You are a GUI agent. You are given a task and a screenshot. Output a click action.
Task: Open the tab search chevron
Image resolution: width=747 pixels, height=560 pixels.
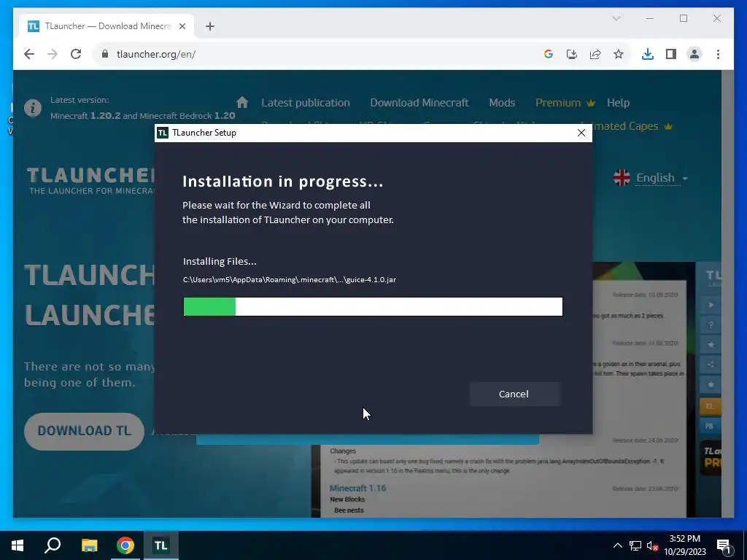pyautogui.click(x=616, y=18)
